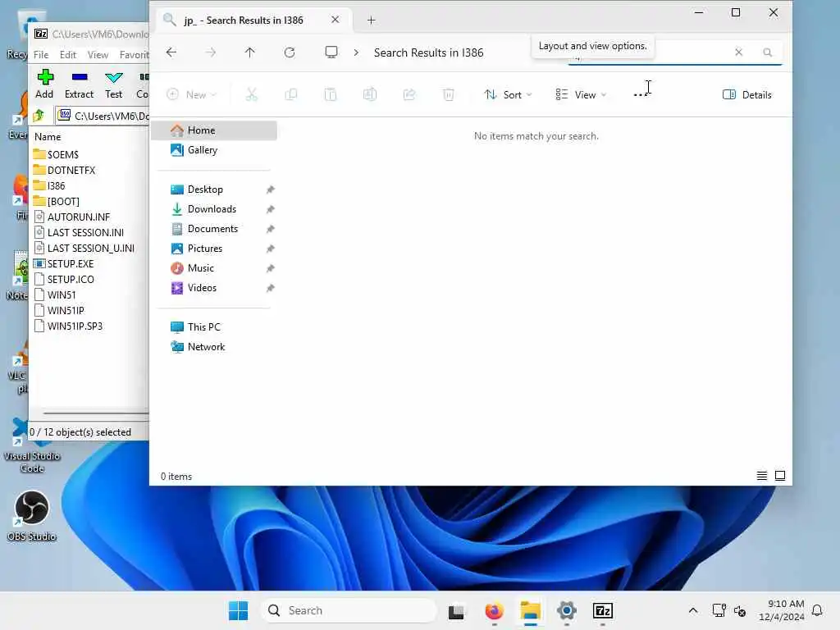Open View menu in 7-Zip
The width and height of the screenshot is (840, 630).
coord(98,55)
